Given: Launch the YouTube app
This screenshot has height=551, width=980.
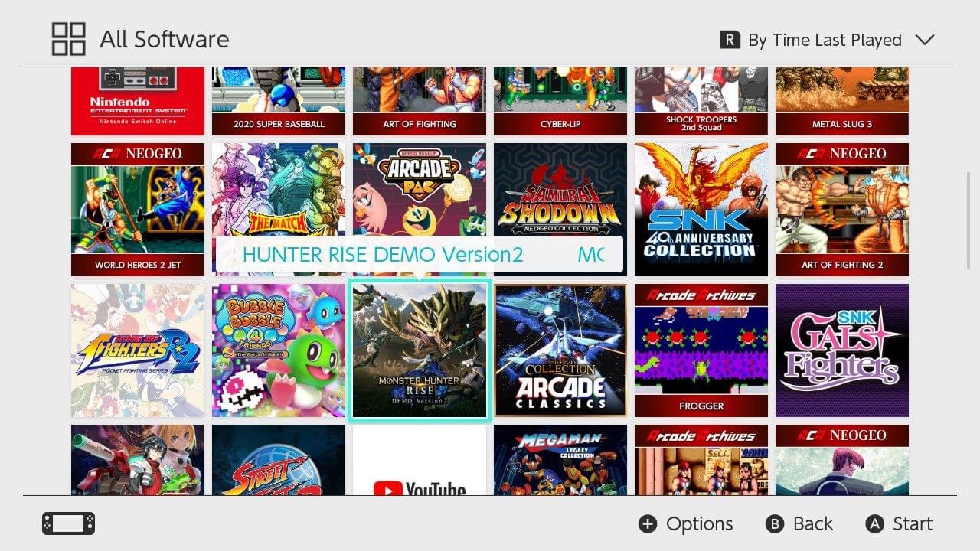Looking at the screenshot, I should tap(420, 460).
